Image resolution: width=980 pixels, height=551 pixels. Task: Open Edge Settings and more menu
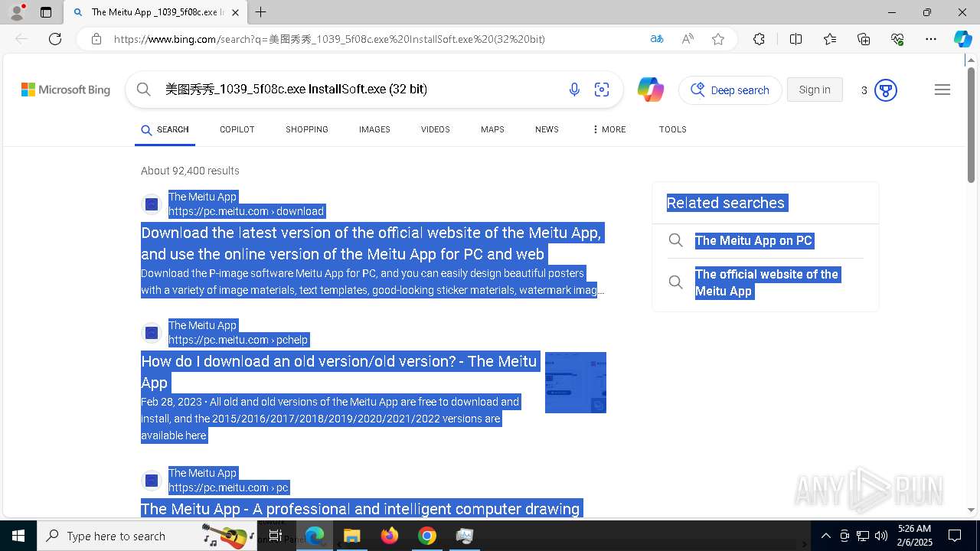pos(931,39)
